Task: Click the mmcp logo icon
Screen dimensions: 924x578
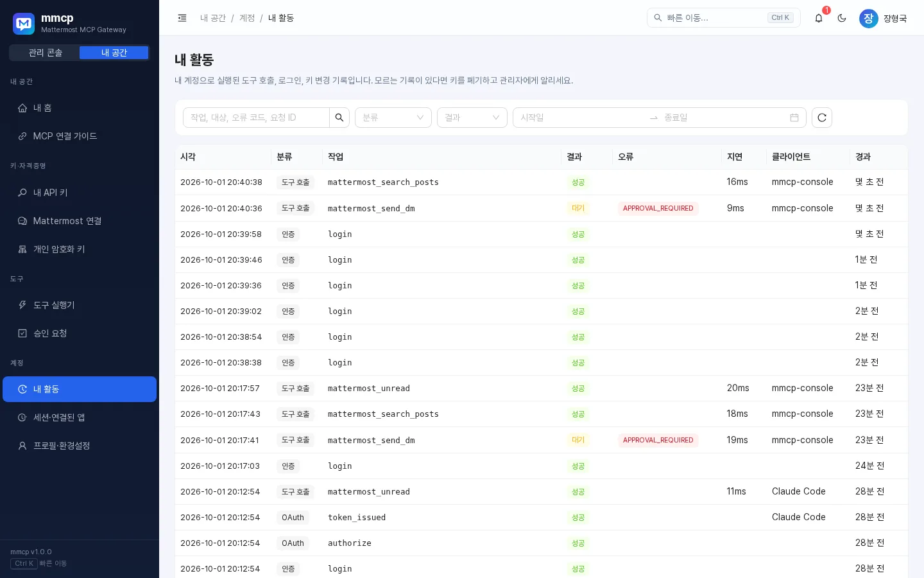Action: pos(24,24)
